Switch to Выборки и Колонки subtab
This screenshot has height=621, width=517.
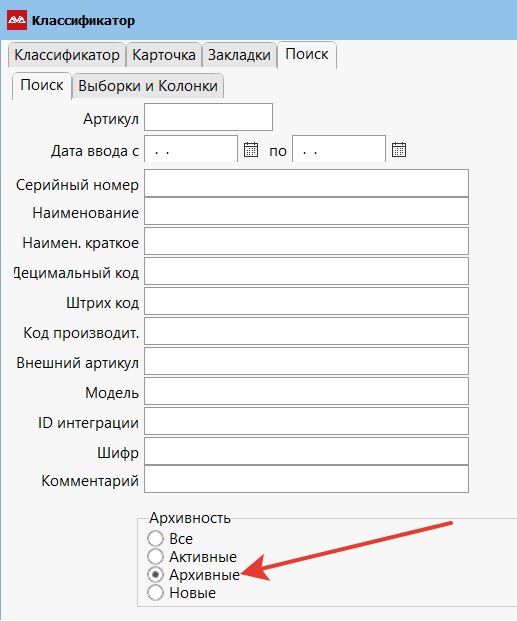click(148, 86)
